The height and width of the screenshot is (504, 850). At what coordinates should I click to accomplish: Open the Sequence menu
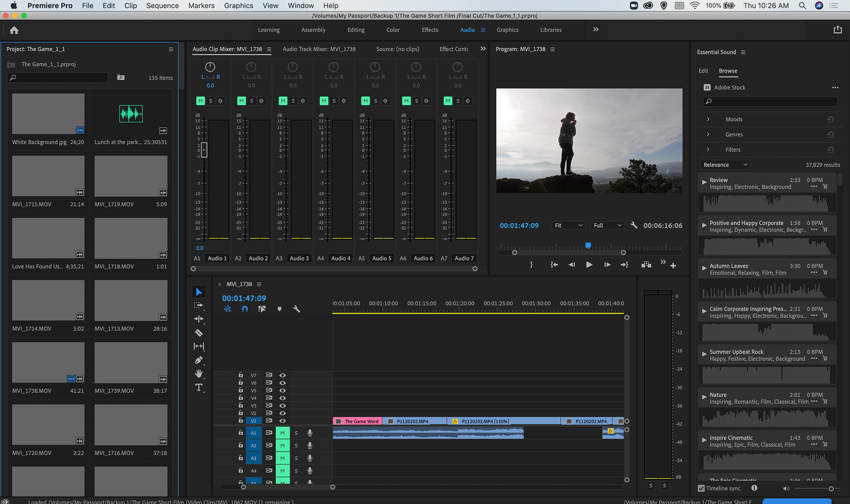tap(162, 5)
